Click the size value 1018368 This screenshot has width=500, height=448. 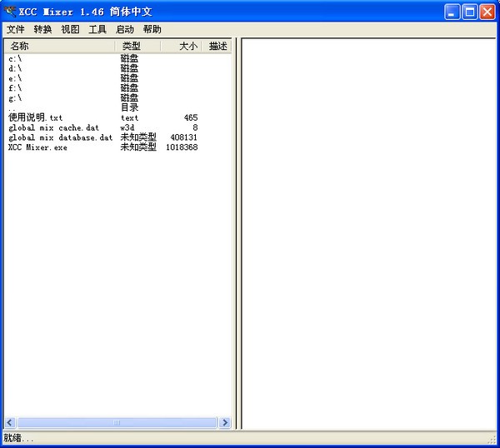click(x=182, y=147)
